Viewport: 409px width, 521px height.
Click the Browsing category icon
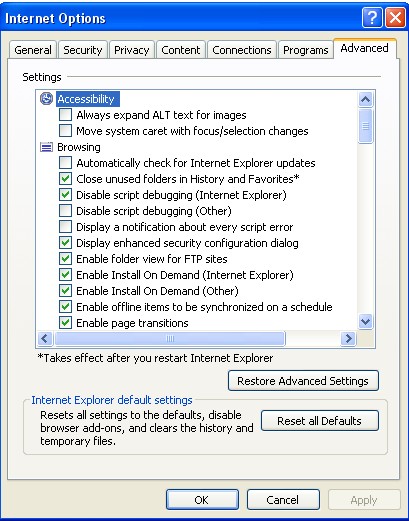46,147
